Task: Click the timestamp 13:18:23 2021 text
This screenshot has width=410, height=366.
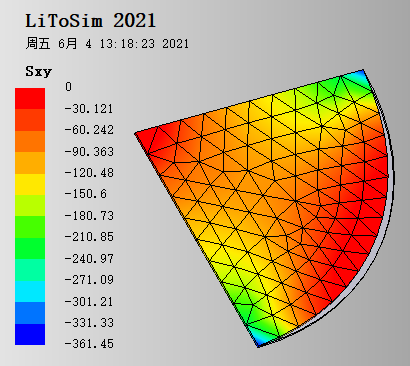Action: 144,44
